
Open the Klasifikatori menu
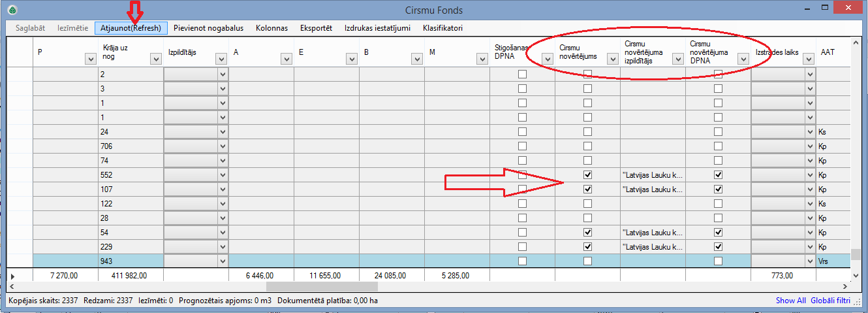[443, 28]
